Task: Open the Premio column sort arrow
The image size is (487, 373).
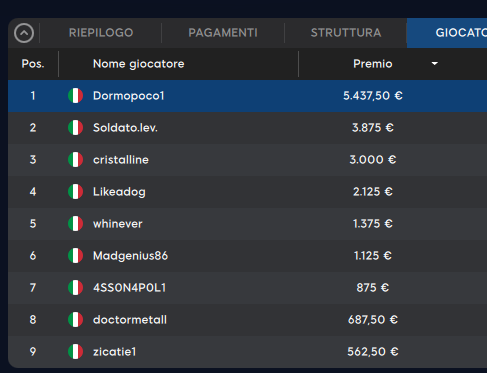Action: pos(434,63)
